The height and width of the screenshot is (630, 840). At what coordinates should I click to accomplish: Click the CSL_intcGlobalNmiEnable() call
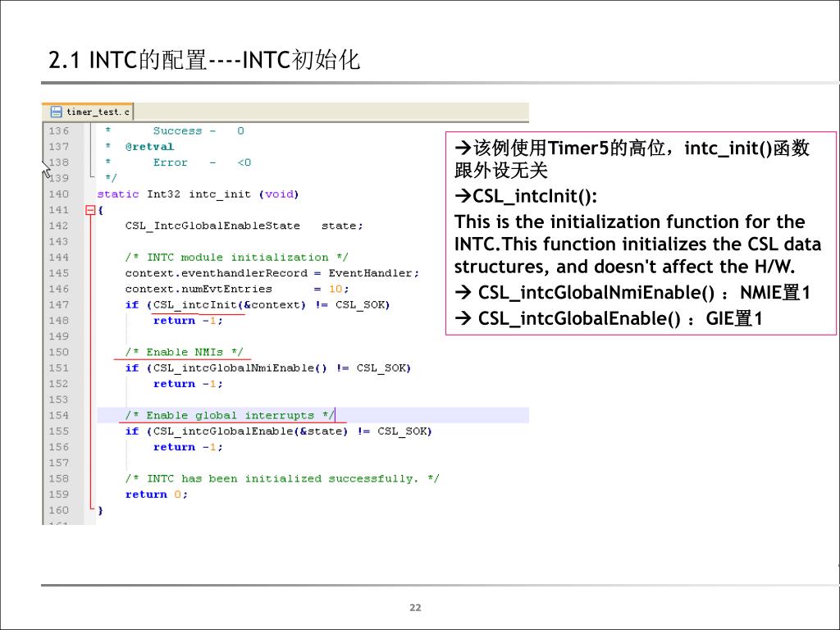tap(240, 368)
